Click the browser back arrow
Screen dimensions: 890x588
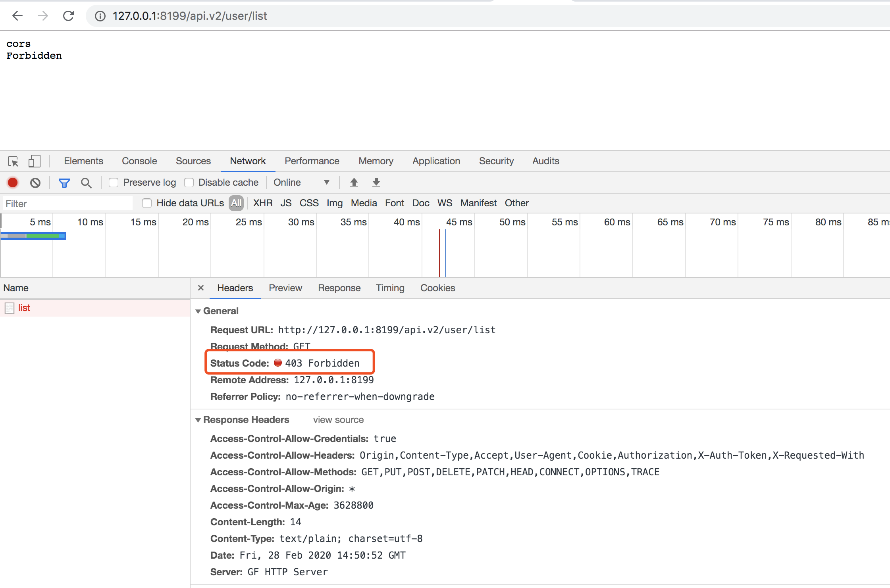[x=17, y=16]
